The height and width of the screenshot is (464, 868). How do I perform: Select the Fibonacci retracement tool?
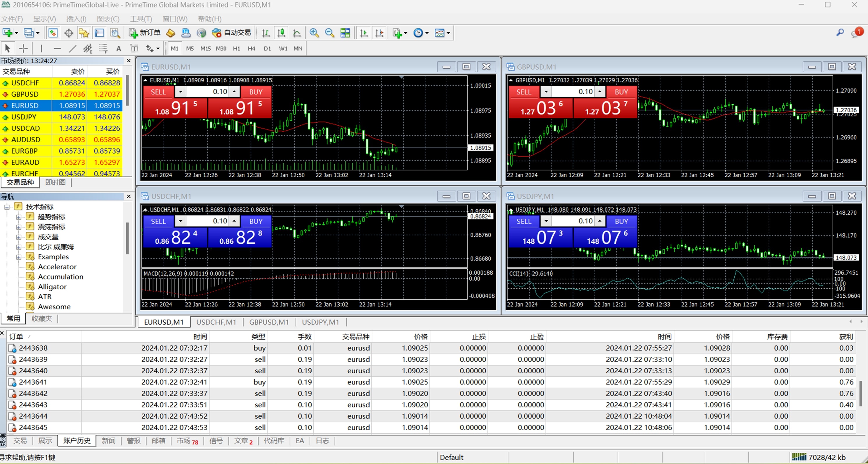click(x=103, y=48)
